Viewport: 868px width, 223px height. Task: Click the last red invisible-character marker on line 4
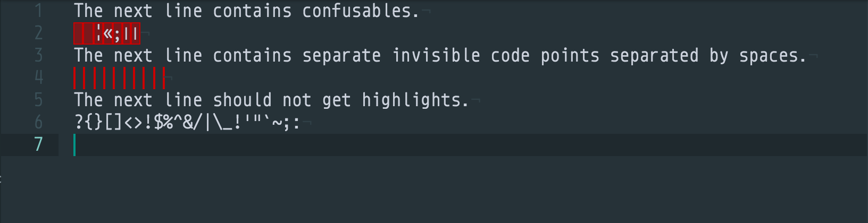[164, 78]
